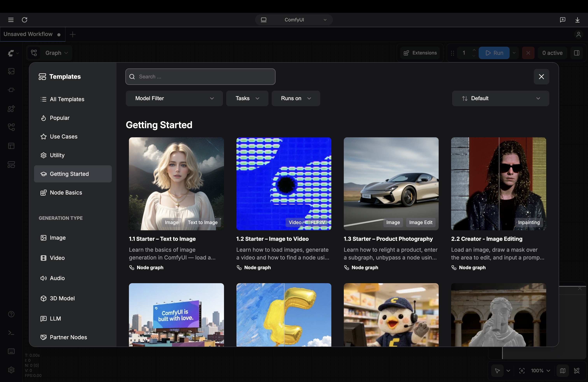The width and height of the screenshot is (588, 382).
Task: Open the feedback chat icon at top right
Action: pyautogui.click(x=563, y=20)
